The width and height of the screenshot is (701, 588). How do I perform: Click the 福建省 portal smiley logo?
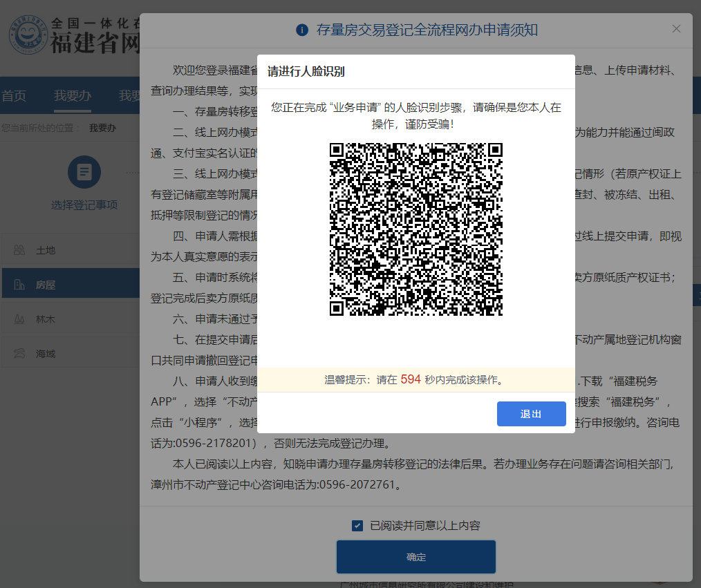click(28, 35)
